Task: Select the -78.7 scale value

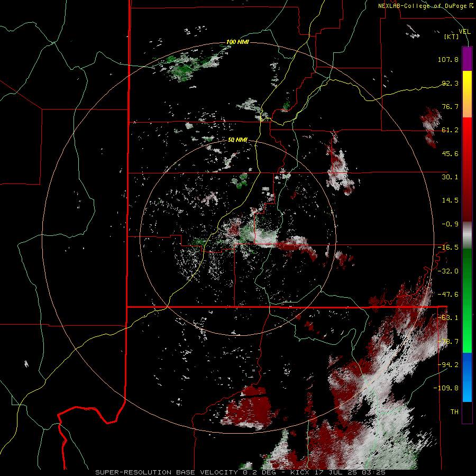Action: [x=448, y=342]
